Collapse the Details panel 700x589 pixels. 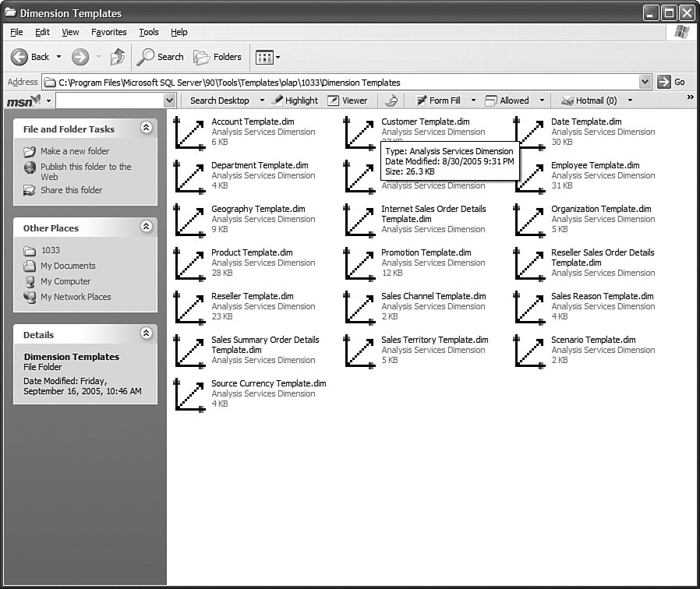pyautogui.click(x=146, y=333)
